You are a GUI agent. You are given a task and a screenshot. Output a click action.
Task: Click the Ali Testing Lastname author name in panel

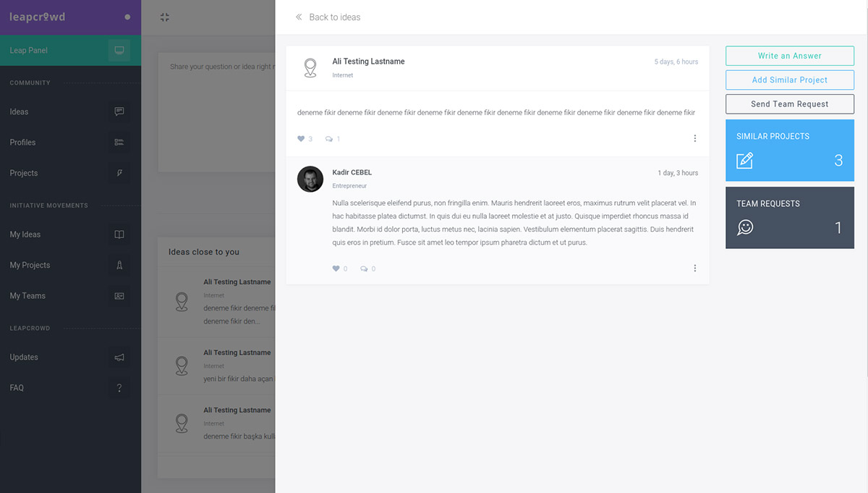click(x=368, y=62)
